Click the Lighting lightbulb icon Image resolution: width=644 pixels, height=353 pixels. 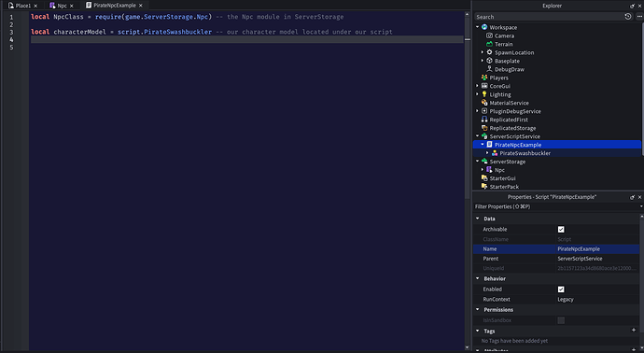point(484,94)
